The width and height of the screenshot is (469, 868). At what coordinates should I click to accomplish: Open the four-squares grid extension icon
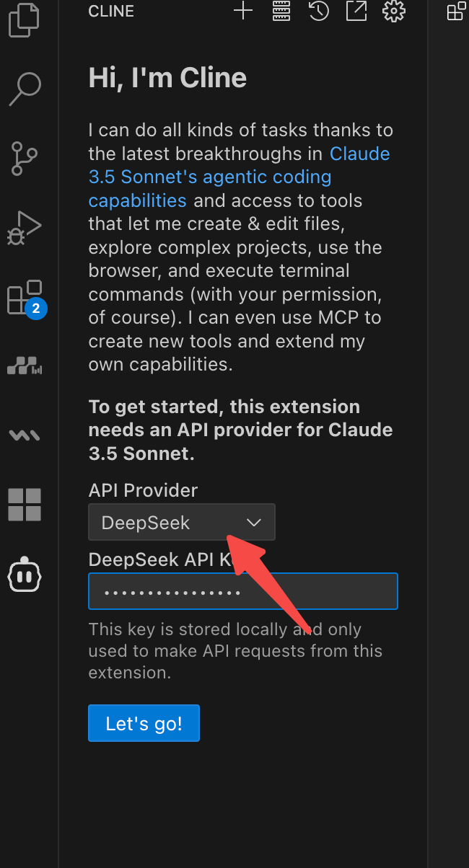(25, 504)
